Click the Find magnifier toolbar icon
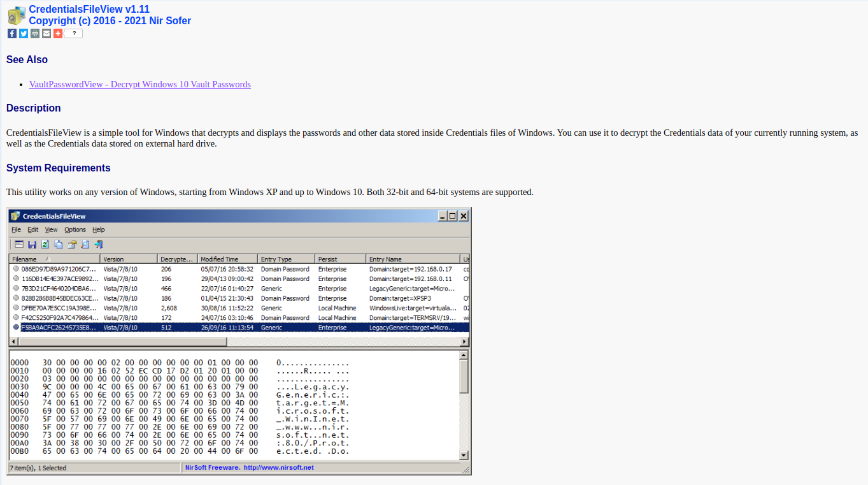This screenshot has height=485, width=868. [x=85, y=244]
